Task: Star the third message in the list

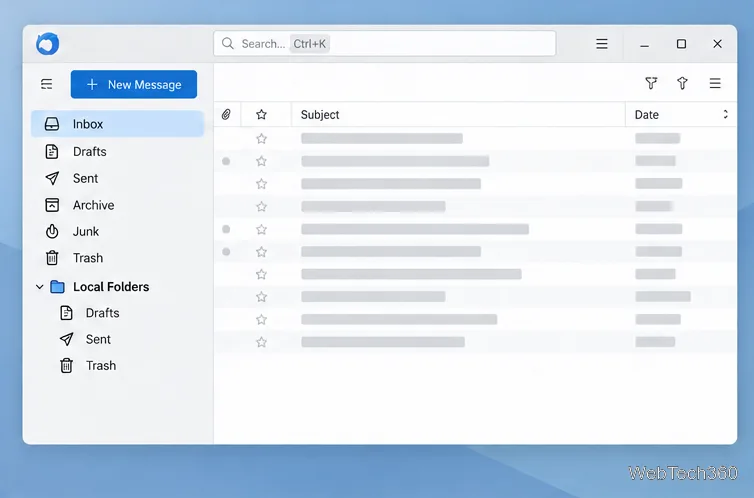Action: 261,184
